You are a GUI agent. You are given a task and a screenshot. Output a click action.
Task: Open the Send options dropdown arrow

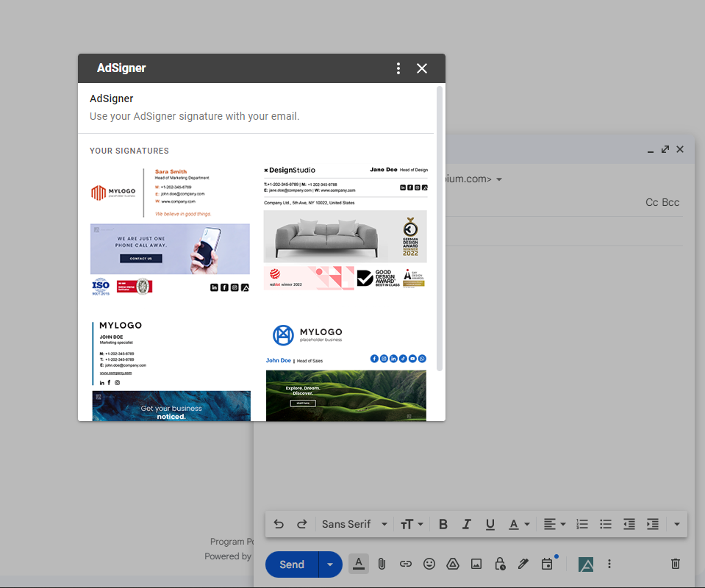331,564
